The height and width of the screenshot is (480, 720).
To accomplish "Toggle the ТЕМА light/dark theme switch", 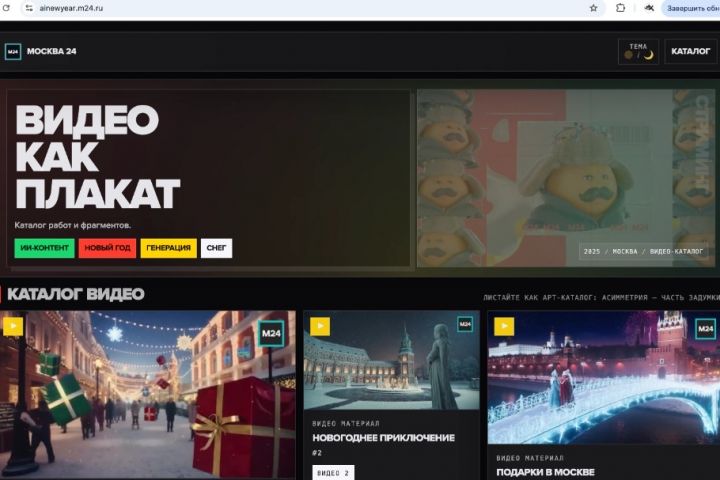I will (x=638, y=51).
